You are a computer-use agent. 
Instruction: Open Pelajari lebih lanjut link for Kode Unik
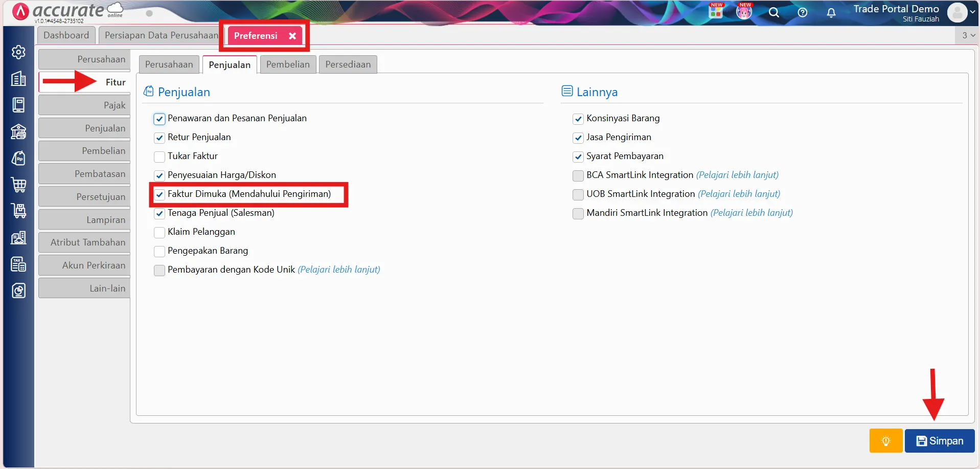pos(339,270)
